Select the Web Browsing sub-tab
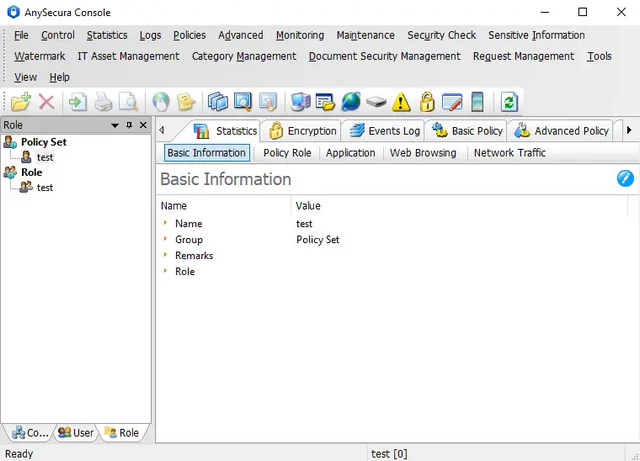 point(423,153)
